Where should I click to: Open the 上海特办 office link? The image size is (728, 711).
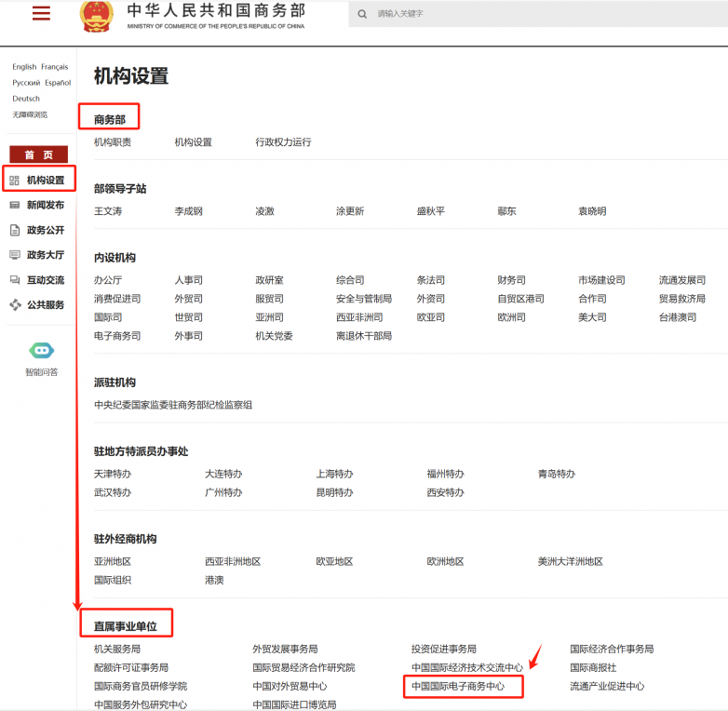point(334,474)
